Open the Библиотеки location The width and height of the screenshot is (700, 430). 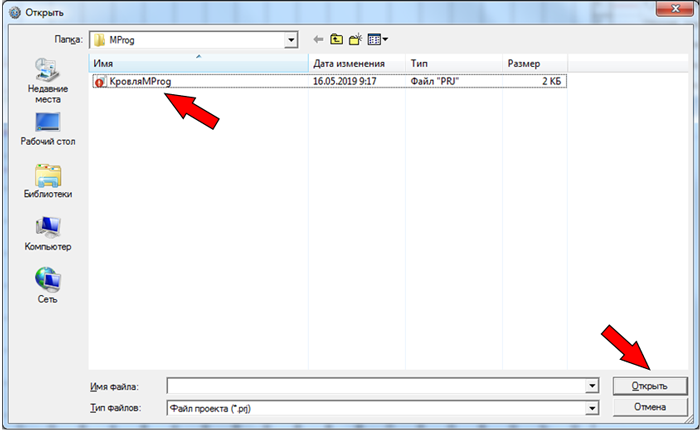click(48, 182)
